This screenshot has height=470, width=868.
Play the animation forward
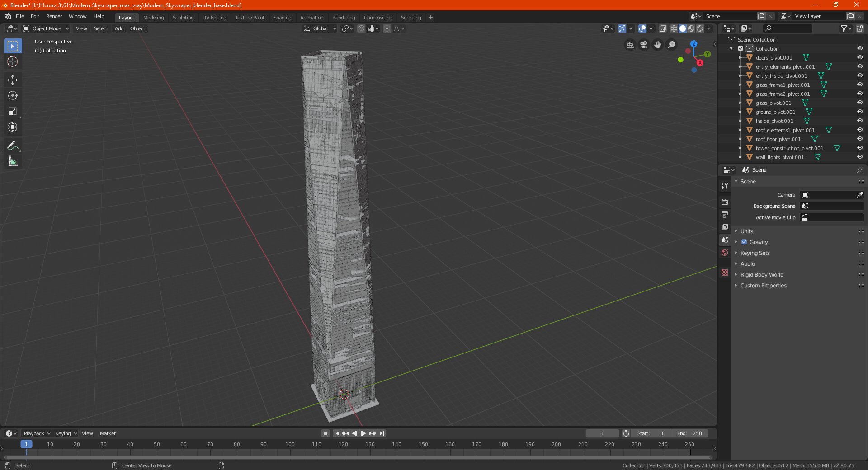click(363, 433)
